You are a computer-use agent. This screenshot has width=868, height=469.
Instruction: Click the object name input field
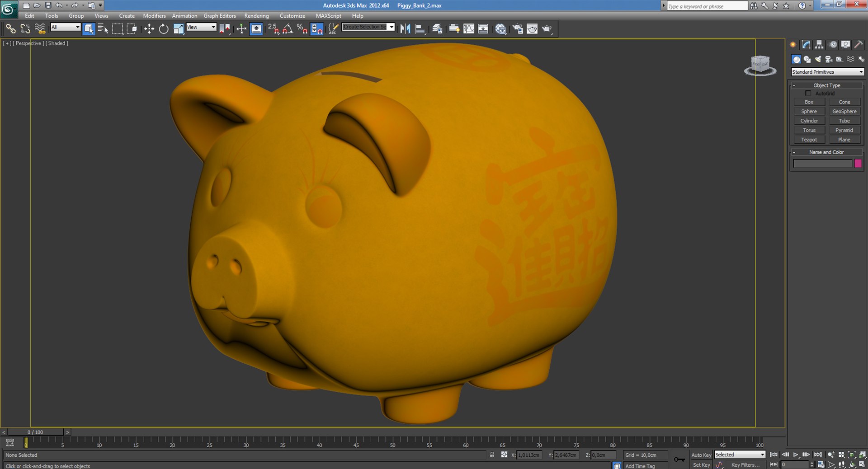pyautogui.click(x=822, y=164)
